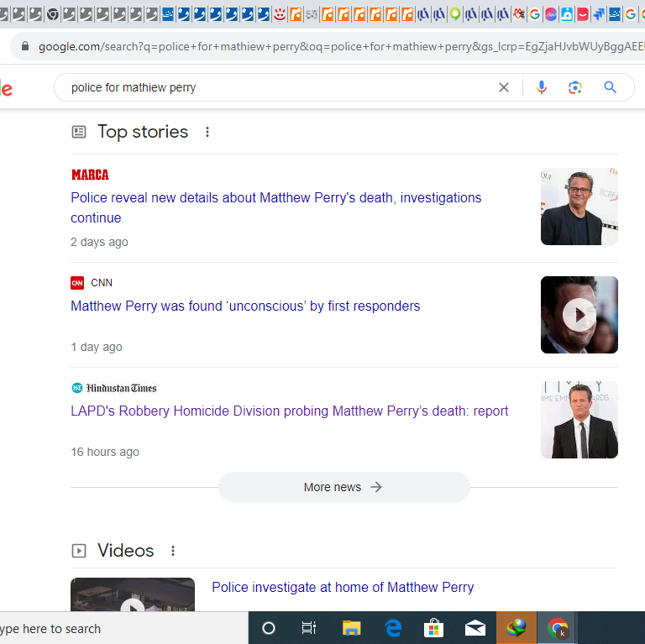Clear the search box with X icon

(x=504, y=87)
